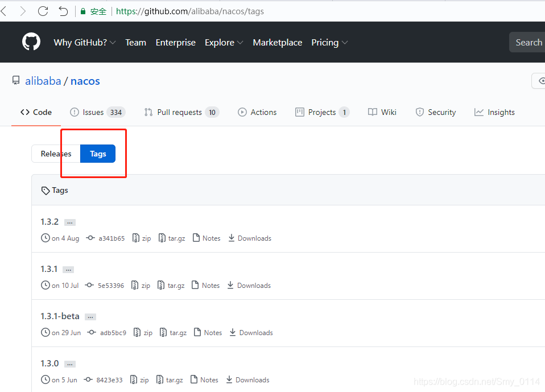Reload the page with refresh icon
The width and height of the screenshot is (545, 392).
point(43,11)
